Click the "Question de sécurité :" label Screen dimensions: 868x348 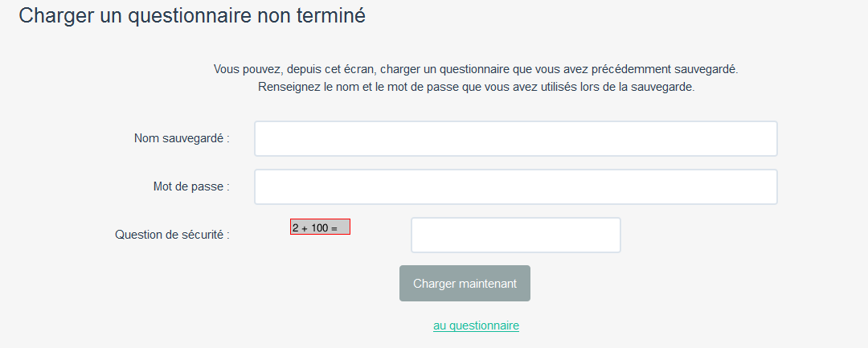[172, 235]
